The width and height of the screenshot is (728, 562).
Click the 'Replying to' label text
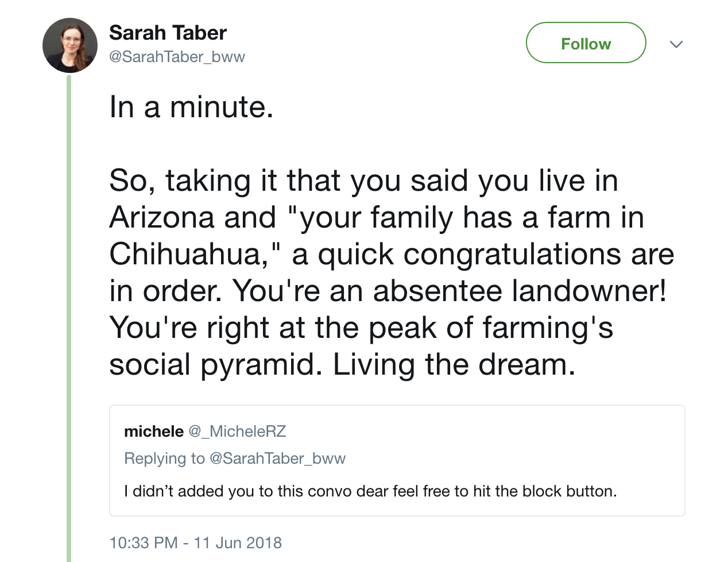click(x=164, y=459)
